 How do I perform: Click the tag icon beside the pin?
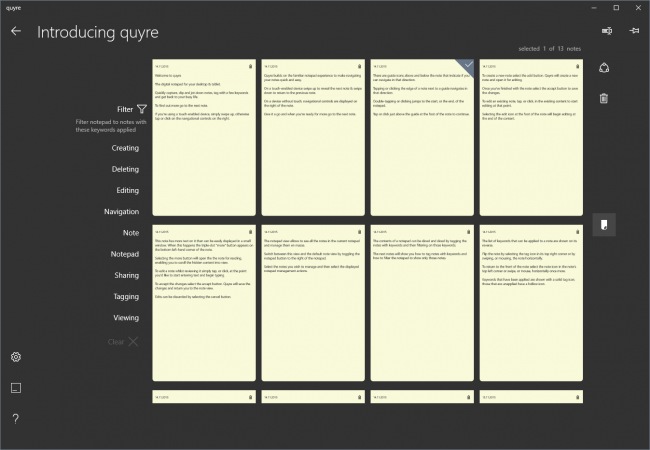(607, 31)
